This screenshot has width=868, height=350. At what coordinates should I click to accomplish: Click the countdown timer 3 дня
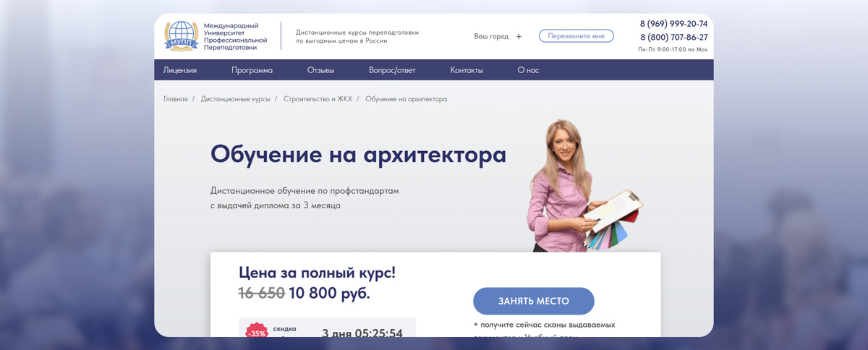362,334
